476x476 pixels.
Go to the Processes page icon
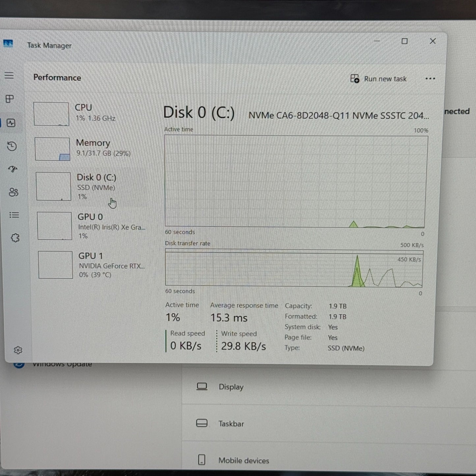click(x=10, y=99)
